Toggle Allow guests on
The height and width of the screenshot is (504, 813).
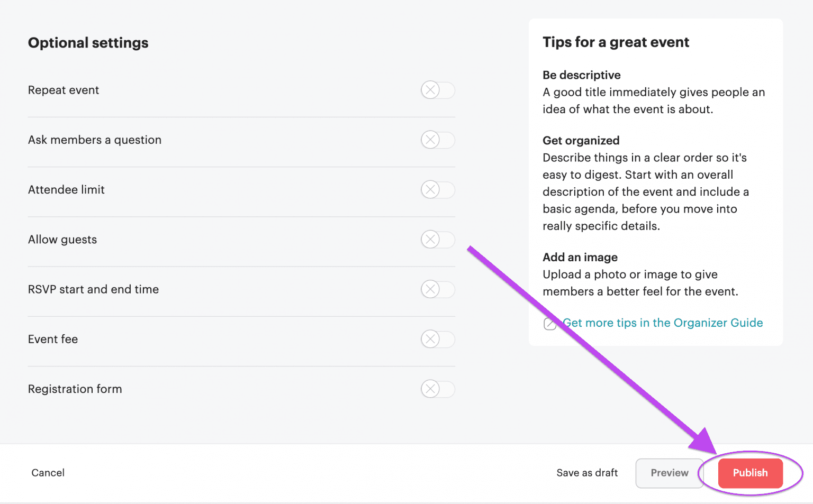438,239
